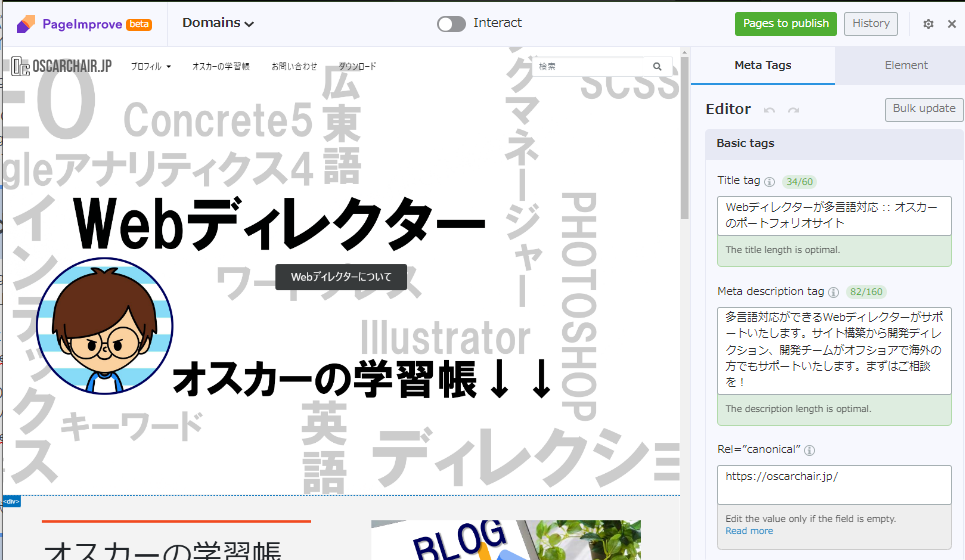
Task: Click into the Rel="canonical" URL field
Action: (x=834, y=484)
